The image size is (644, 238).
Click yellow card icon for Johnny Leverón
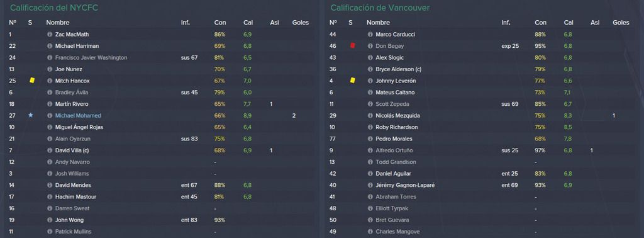point(352,81)
